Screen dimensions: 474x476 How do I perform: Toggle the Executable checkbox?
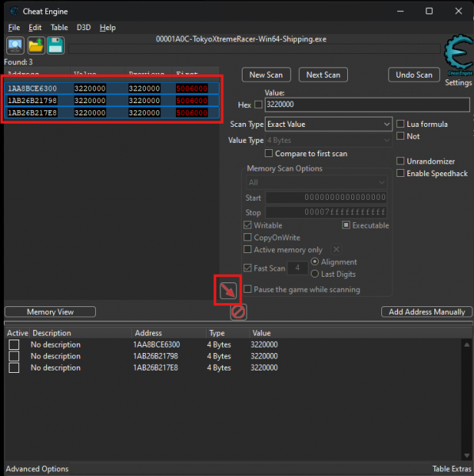point(346,225)
